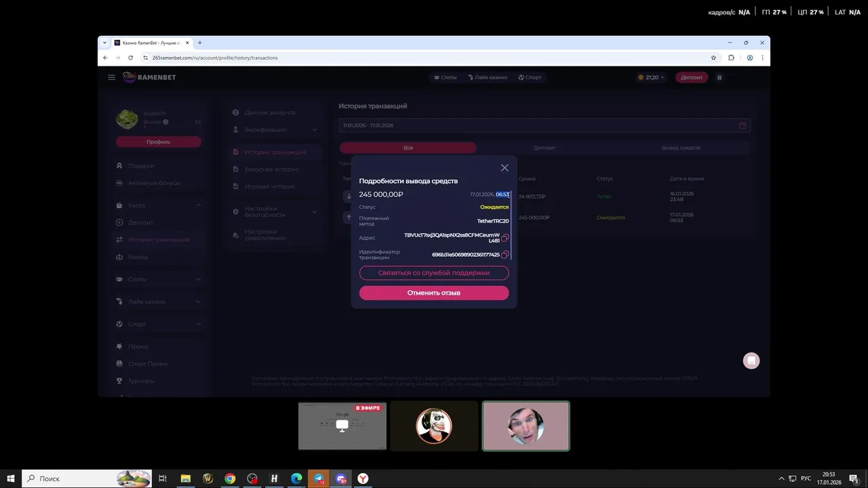Bookmark this page with star icon
This screenshot has height=488, width=868.
[713, 58]
